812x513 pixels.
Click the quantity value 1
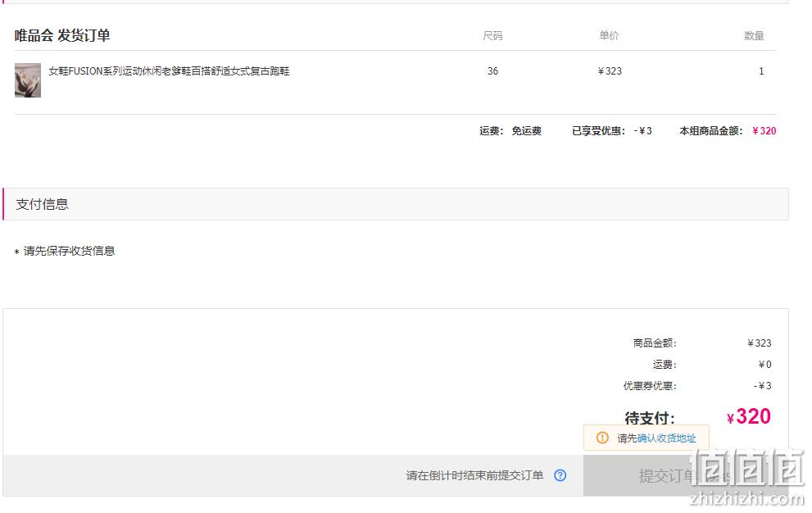click(761, 71)
